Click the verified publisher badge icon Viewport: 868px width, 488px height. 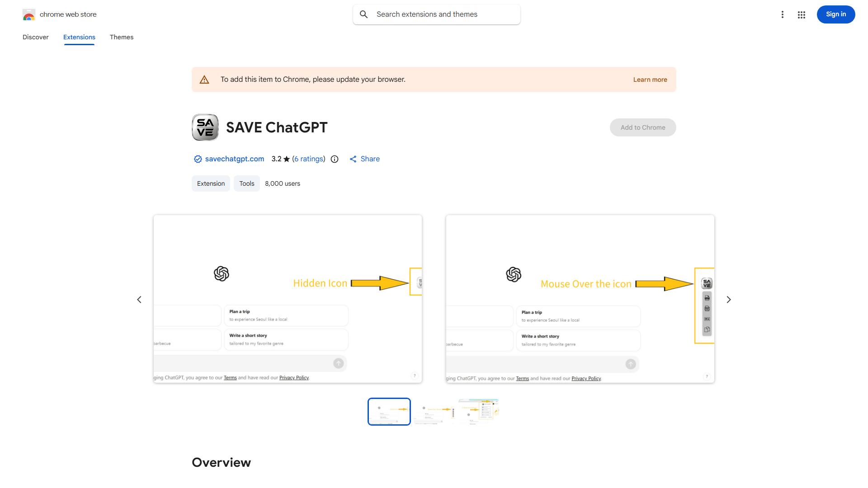[x=198, y=159]
